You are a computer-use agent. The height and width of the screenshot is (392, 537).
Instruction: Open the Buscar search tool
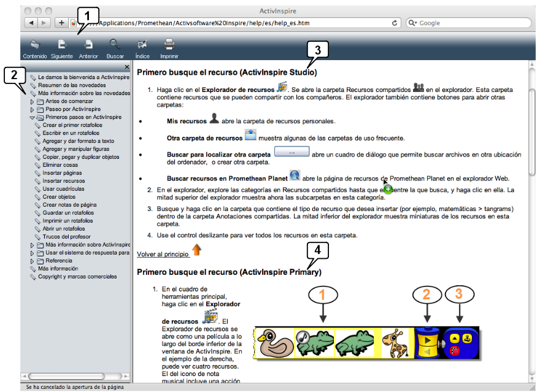coord(115,45)
